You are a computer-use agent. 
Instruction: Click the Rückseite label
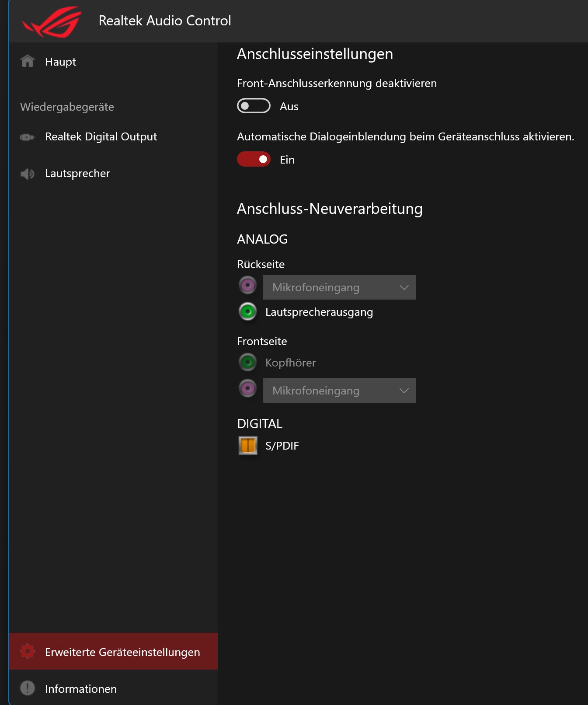click(261, 264)
